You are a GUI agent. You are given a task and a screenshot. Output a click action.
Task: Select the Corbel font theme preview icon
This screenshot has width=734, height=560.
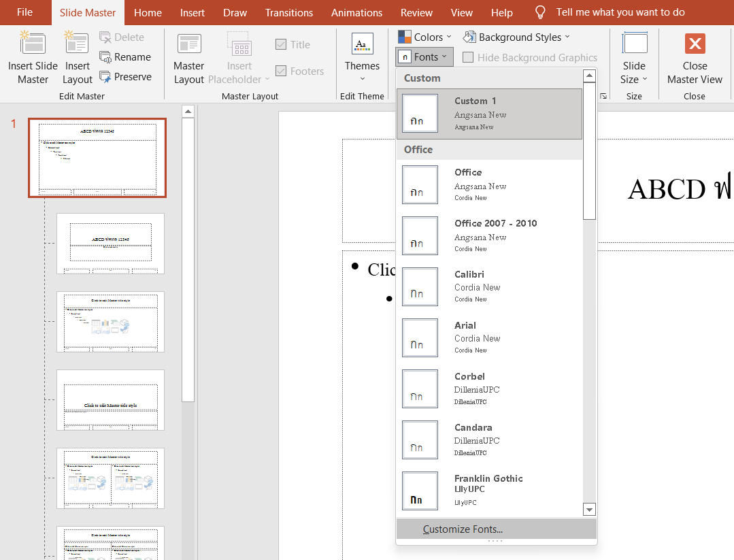tap(420, 389)
